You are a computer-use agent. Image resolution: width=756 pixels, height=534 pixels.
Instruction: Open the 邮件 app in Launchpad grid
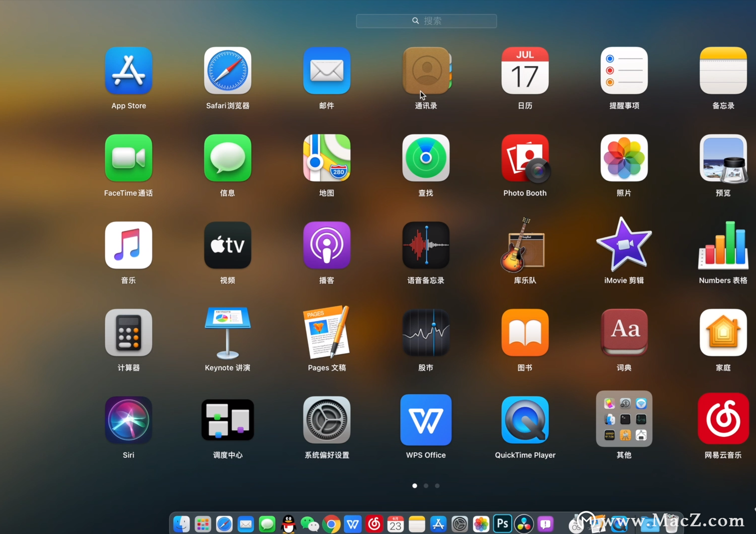(x=327, y=71)
